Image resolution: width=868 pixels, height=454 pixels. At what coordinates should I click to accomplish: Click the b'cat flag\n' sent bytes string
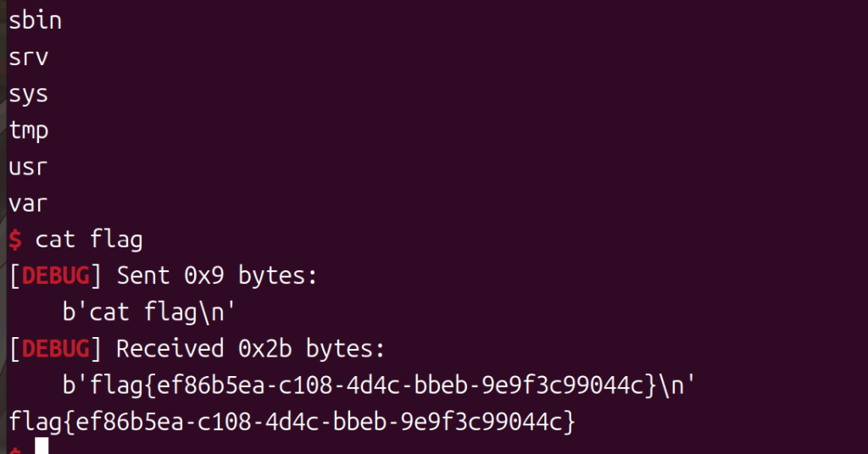(x=149, y=313)
